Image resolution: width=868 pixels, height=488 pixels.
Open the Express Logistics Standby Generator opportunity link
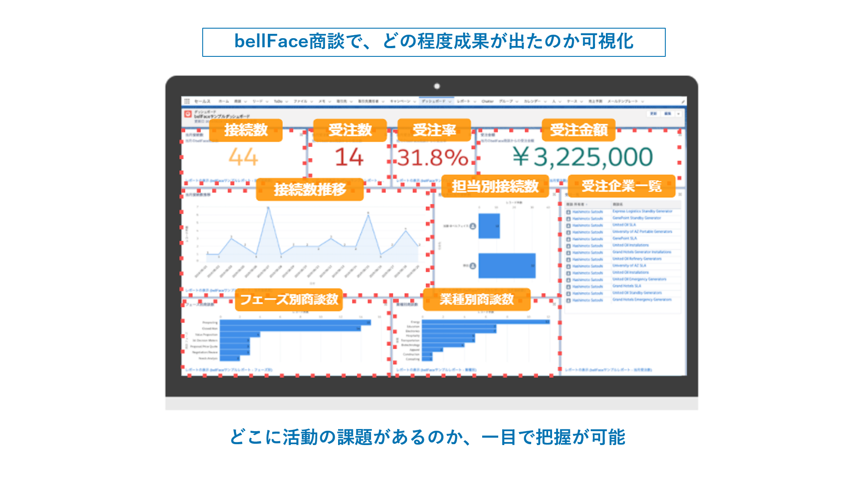(642, 212)
